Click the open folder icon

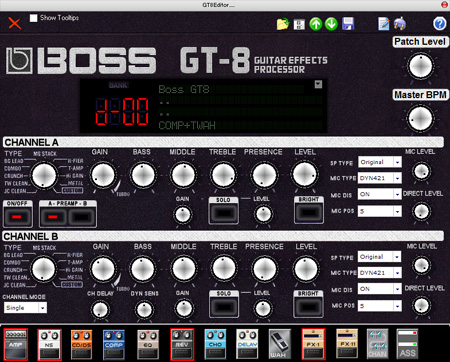pyautogui.click(x=283, y=24)
